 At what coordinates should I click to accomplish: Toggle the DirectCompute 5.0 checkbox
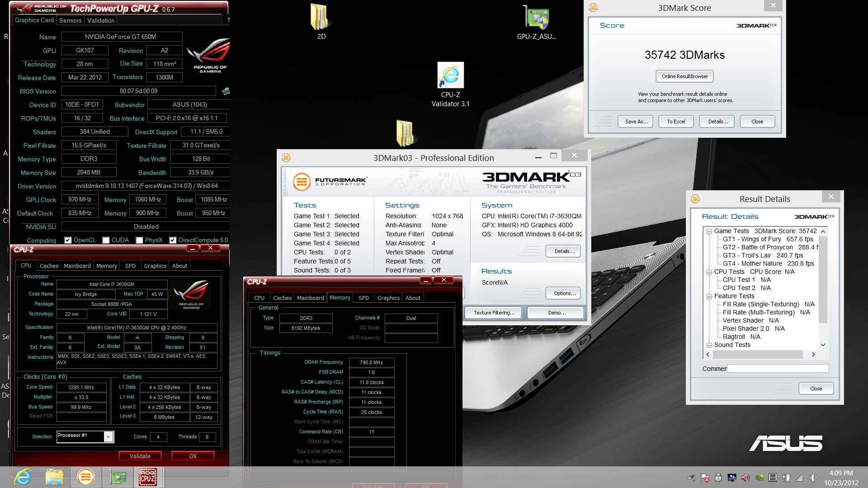173,240
